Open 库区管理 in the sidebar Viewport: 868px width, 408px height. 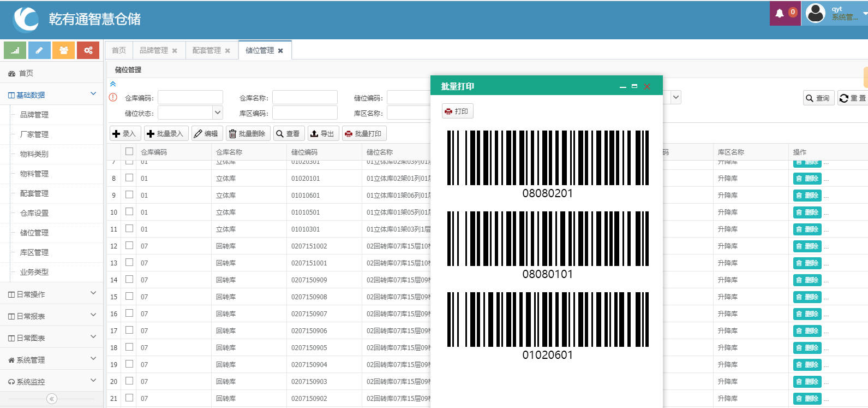[34, 252]
